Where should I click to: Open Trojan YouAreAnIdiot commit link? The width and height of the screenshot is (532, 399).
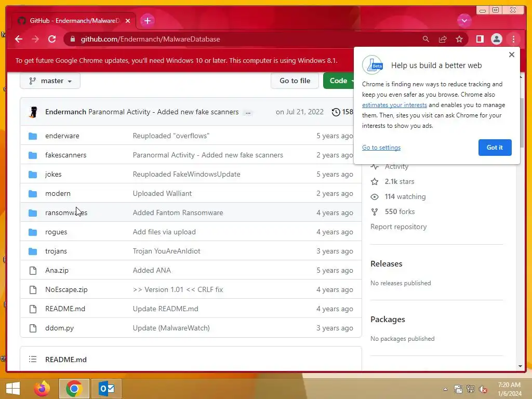click(166, 251)
